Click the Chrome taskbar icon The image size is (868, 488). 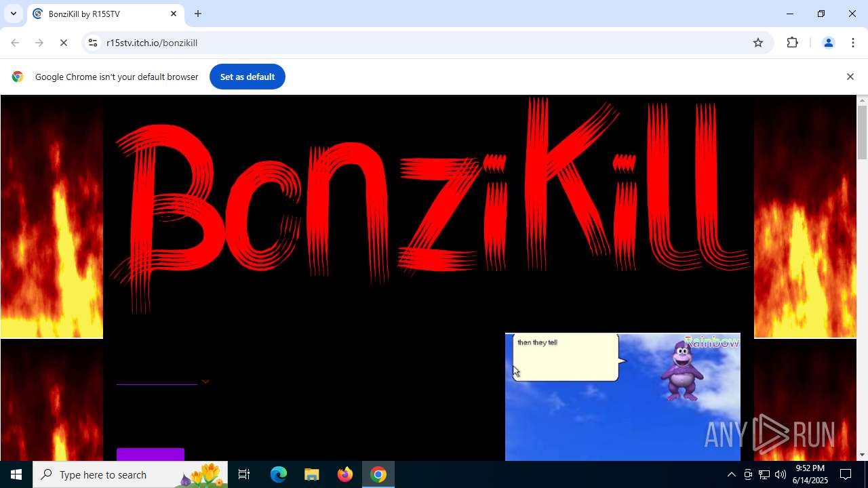click(378, 474)
